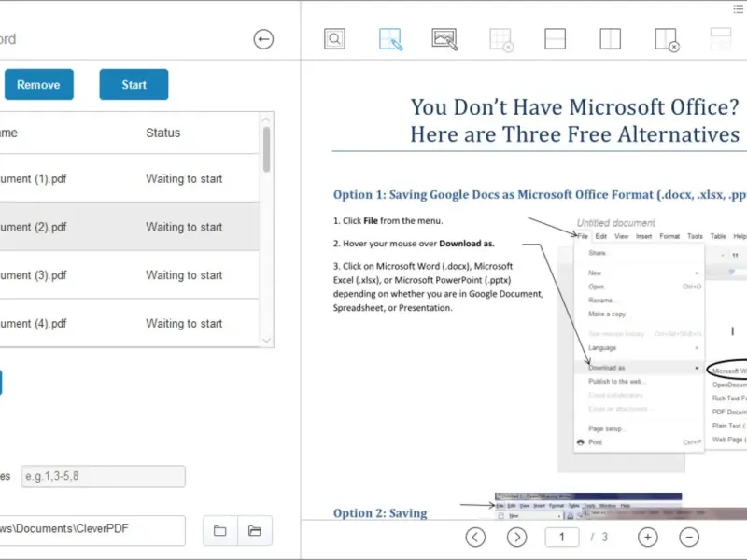This screenshot has width=747, height=560.
Task: Click Waiting to start for document (4).pdf
Action: (184, 323)
